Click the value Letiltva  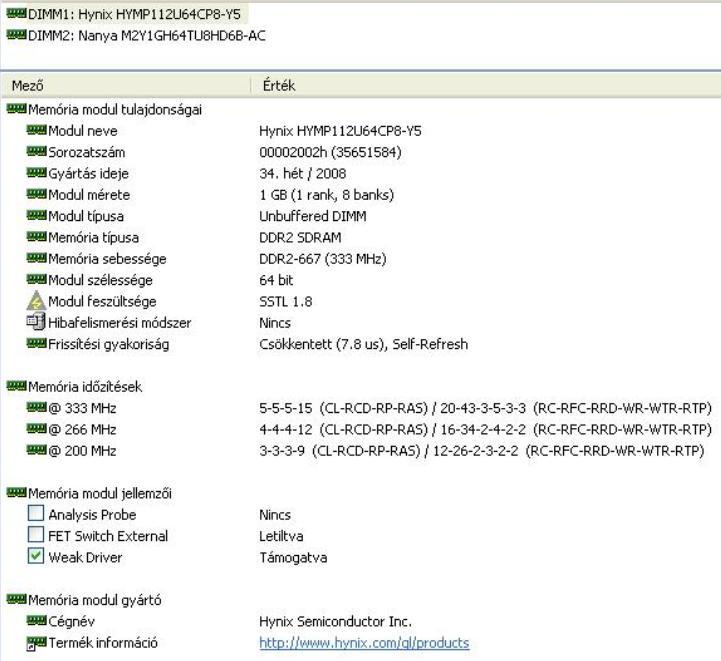click(x=281, y=536)
